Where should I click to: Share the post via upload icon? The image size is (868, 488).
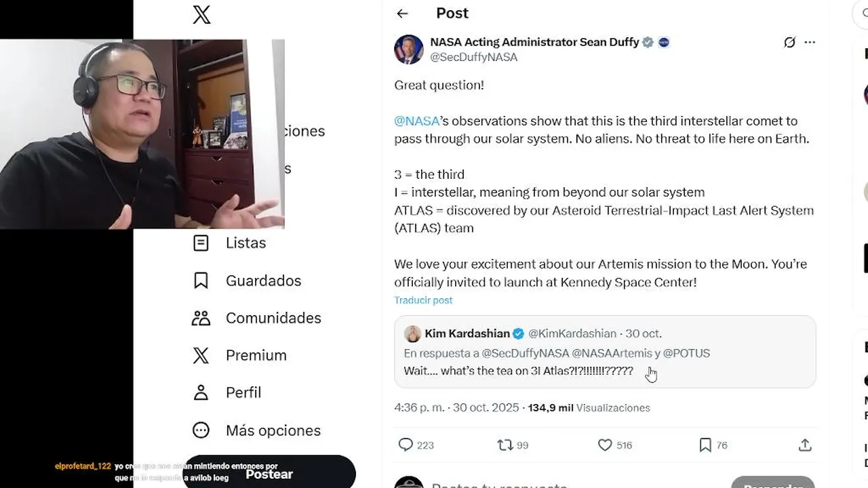coord(805,445)
